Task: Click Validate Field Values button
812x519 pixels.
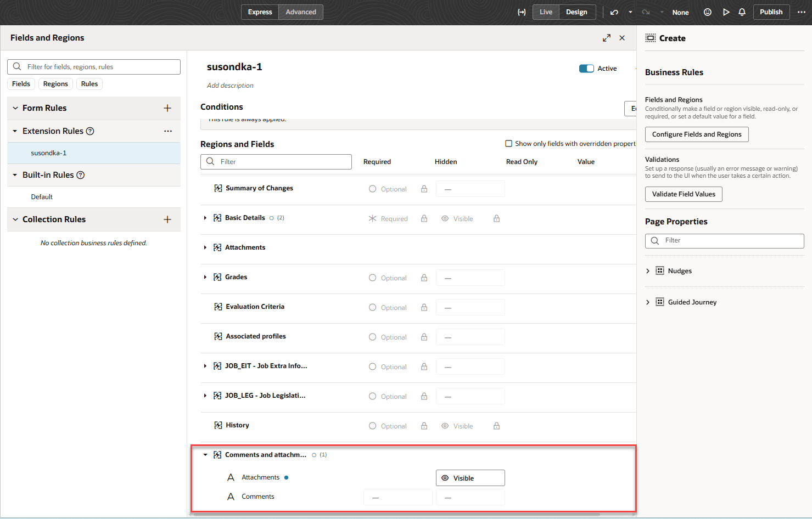Action: 684,194
